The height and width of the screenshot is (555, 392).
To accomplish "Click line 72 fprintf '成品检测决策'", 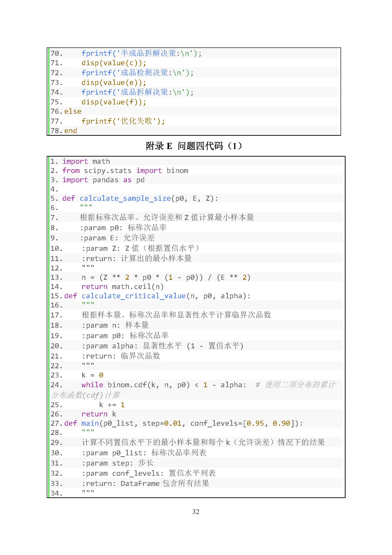I will (x=137, y=73).
